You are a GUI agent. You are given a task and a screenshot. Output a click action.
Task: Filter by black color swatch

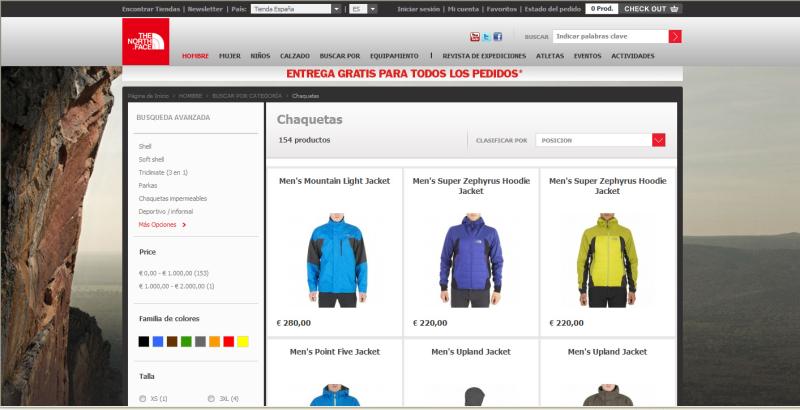point(144,342)
